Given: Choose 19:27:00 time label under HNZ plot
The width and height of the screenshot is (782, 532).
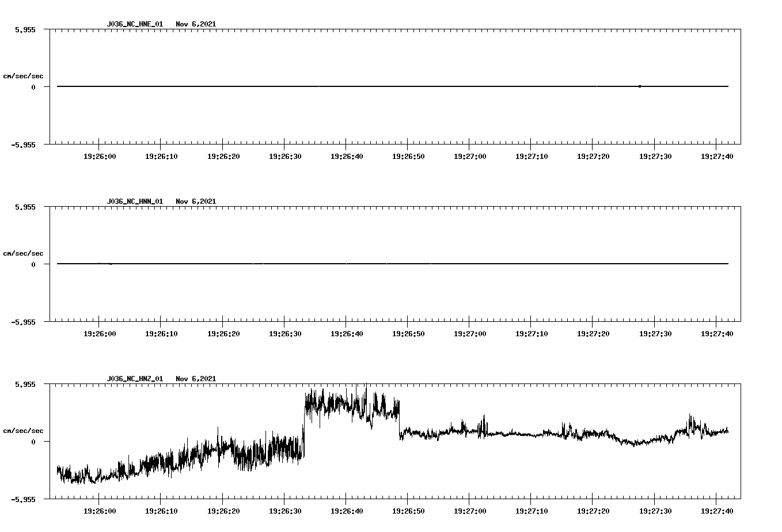Looking at the screenshot, I should pyautogui.click(x=469, y=511).
